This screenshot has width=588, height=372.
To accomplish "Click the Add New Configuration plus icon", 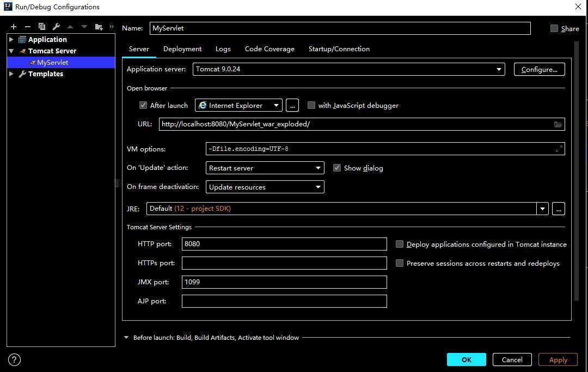I will pyautogui.click(x=14, y=27).
